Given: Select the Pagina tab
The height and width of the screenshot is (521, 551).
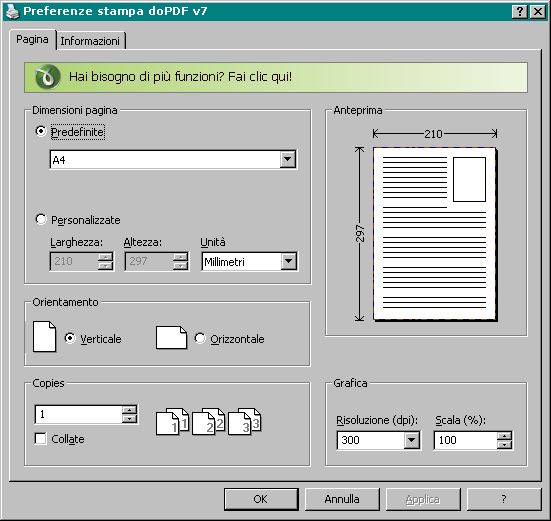Looking at the screenshot, I should [32, 39].
